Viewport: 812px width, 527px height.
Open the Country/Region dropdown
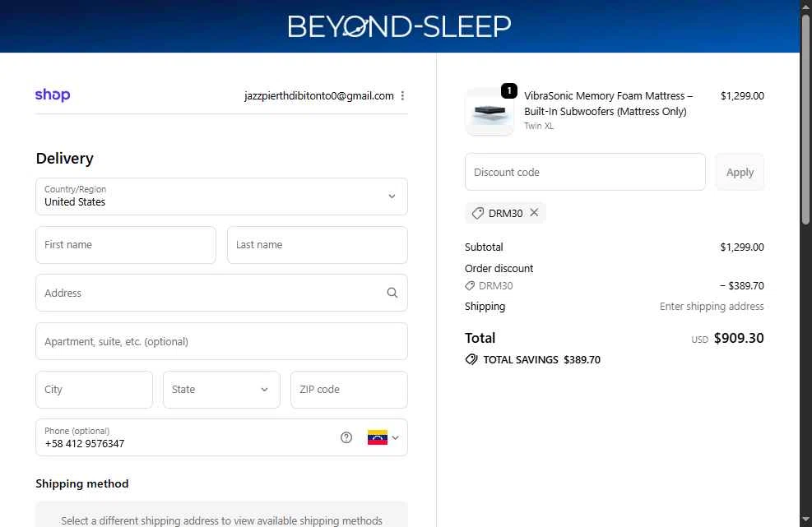tap(221, 196)
